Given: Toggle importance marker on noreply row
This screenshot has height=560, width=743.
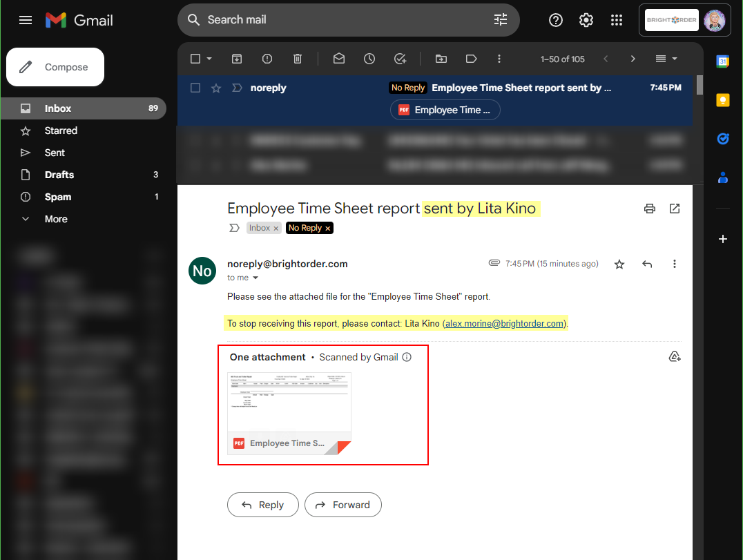Looking at the screenshot, I should pyautogui.click(x=237, y=88).
